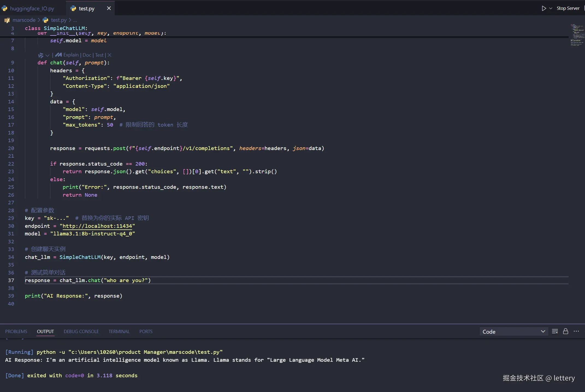Click Explain codelens above chat method
This screenshot has height=392, width=585.
tap(71, 55)
